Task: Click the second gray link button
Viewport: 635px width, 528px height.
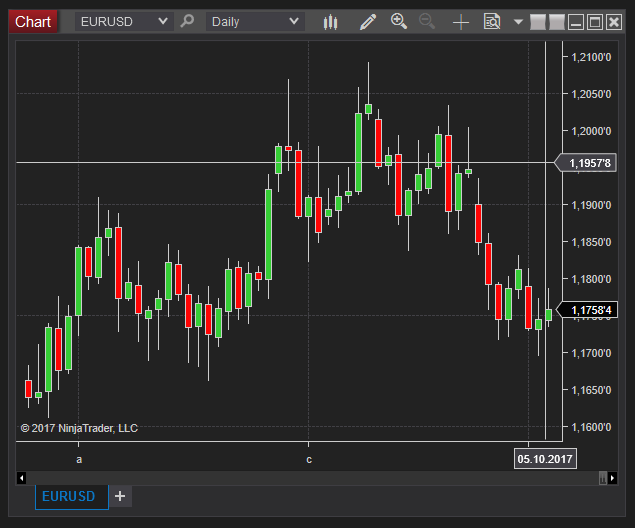Action: tap(557, 22)
